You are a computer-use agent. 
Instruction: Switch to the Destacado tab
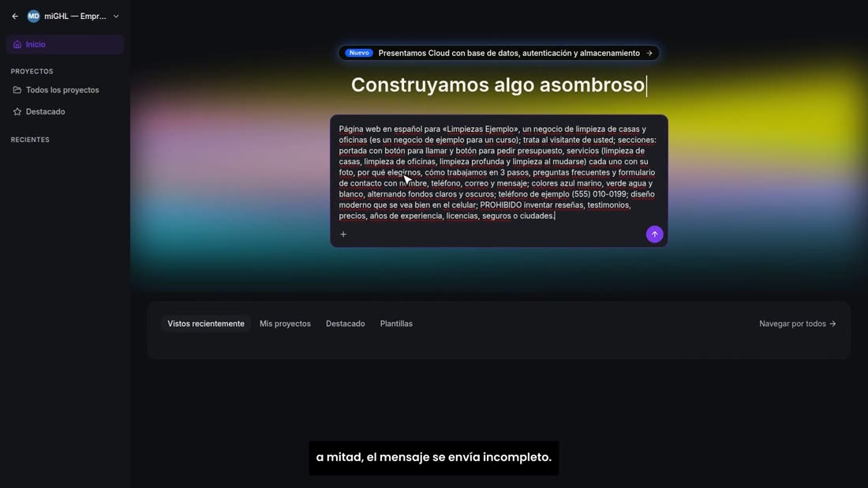pos(346,324)
